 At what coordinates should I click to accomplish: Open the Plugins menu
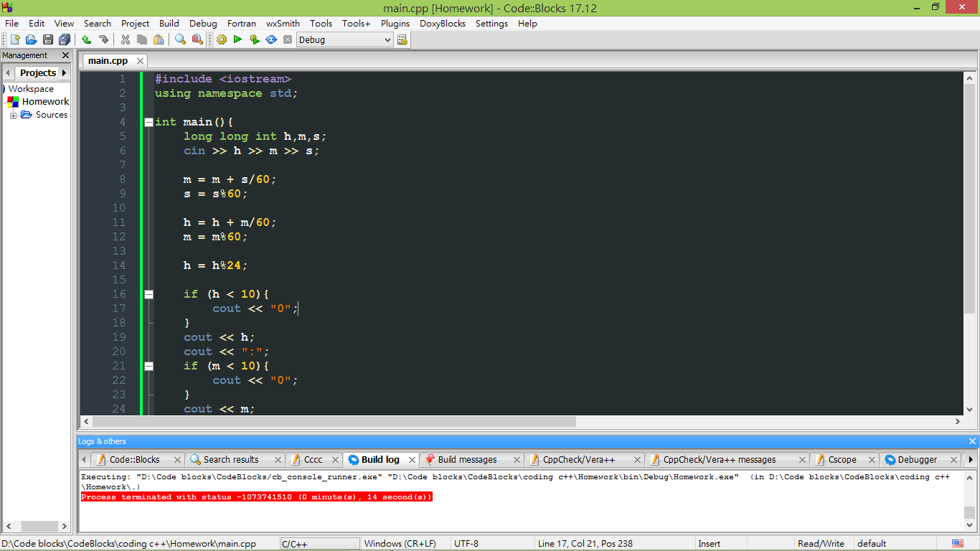tap(395, 23)
